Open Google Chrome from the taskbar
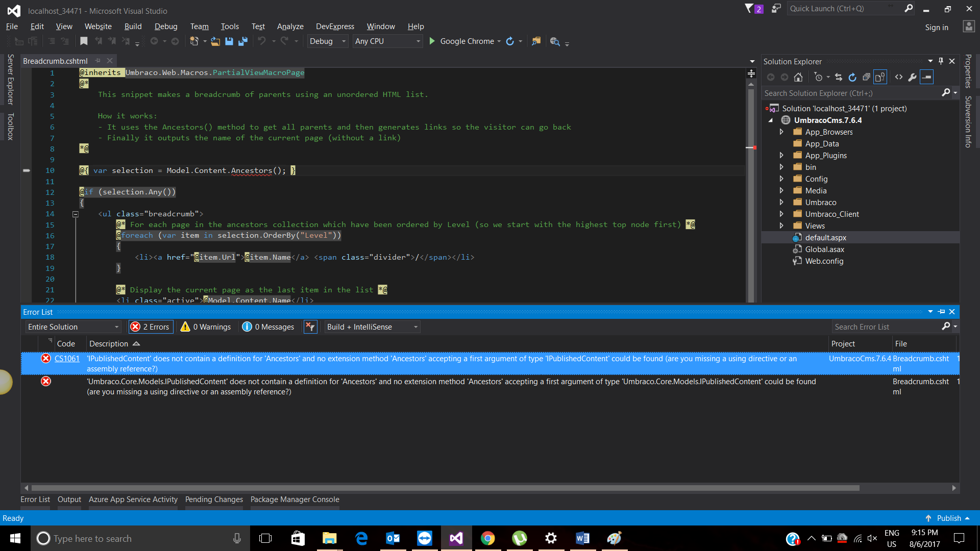This screenshot has width=980, height=551. [x=487, y=538]
